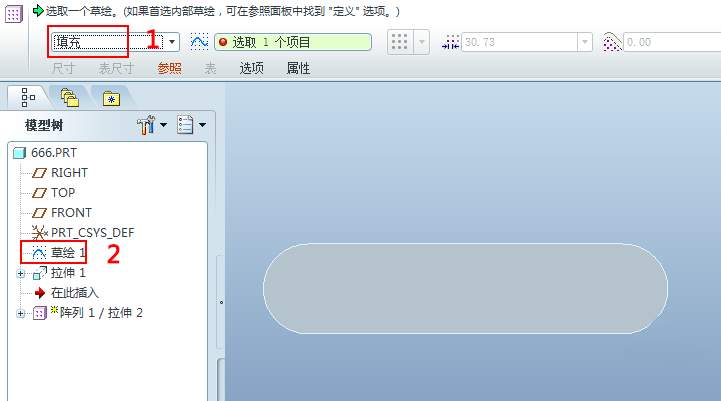This screenshot has height=401, width=721.
Task: Expand the 阵列 1 / 拉伸 2 node
Action: (20, 314)
